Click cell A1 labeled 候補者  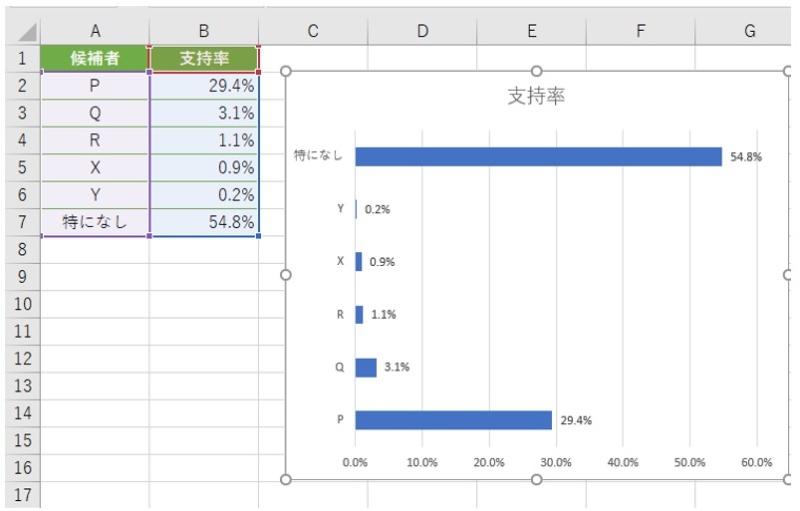[95, 59]
